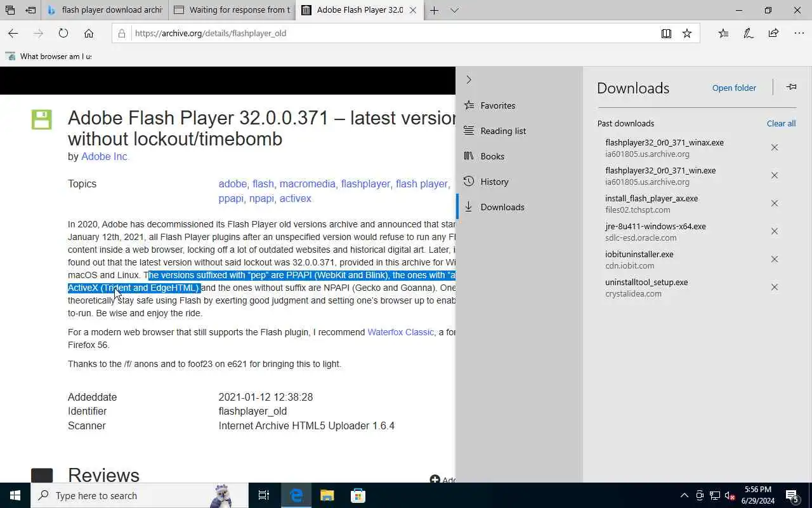Remove install_flash_player_ax.exe from list
812x508 pixels.
coord(775,203)
